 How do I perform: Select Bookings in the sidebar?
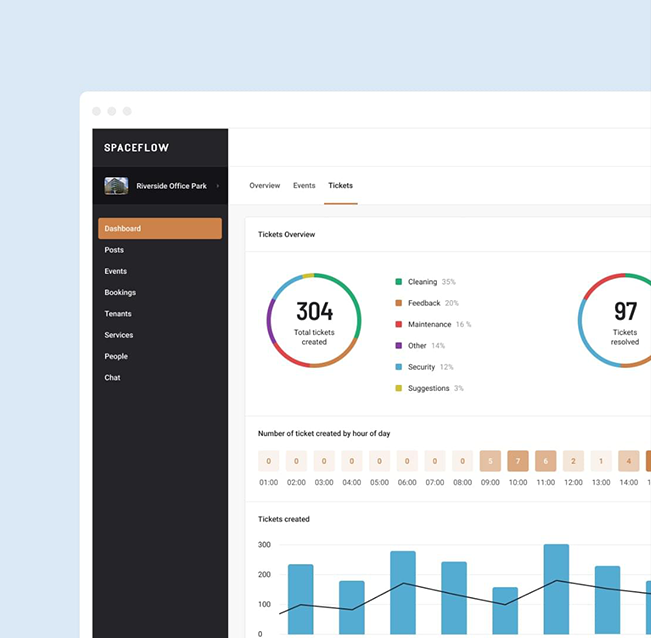(x=120, y=293)
